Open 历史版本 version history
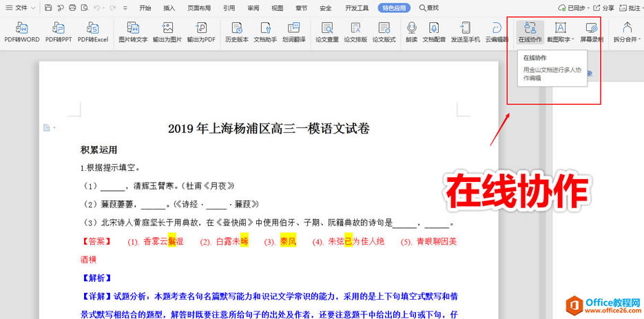 [236, 32]
